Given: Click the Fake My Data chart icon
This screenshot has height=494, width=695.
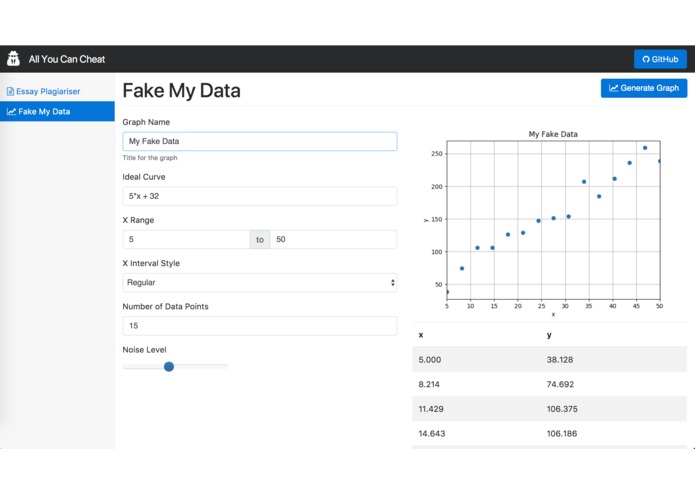Looking at the screenshot, I should (11, 112).
